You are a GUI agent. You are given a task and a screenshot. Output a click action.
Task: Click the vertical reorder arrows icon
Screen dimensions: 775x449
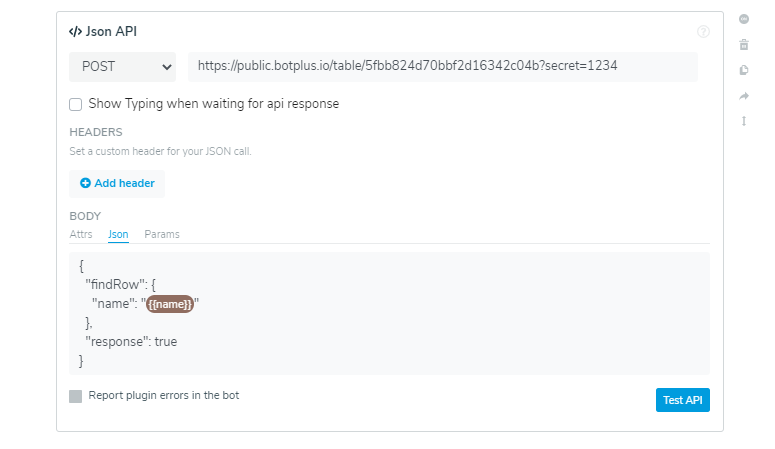coord(743,121)
